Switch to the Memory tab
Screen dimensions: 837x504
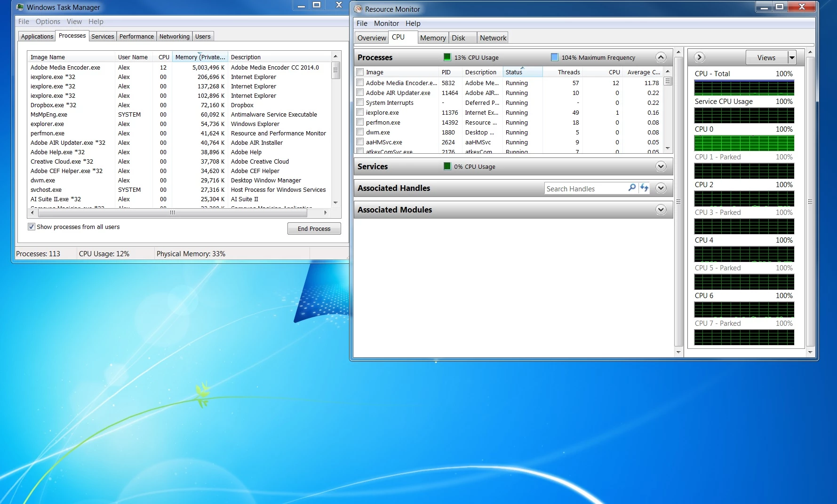[433, 38]
